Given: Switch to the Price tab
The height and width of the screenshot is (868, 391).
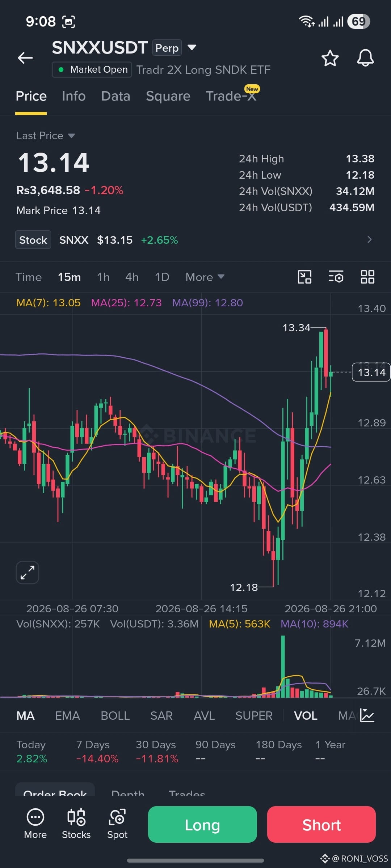Looking at the screenshot, I should tap(31, 96).
